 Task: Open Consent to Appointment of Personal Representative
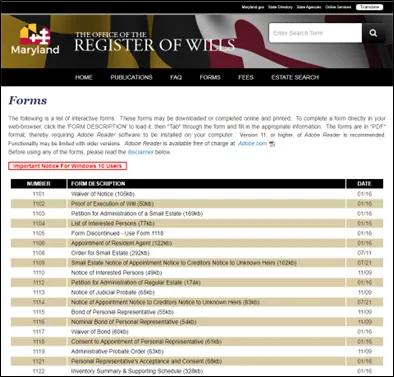point(146,341)
